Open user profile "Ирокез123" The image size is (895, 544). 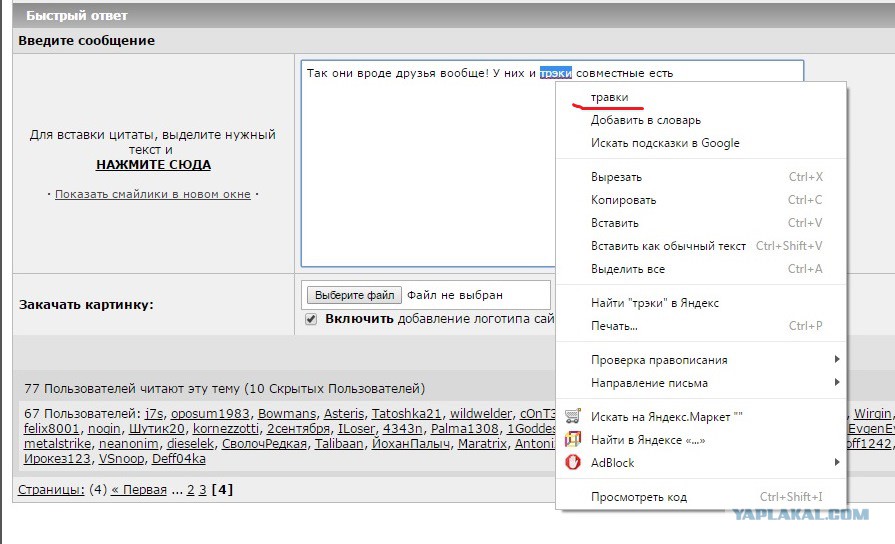(x=57, y=459)
